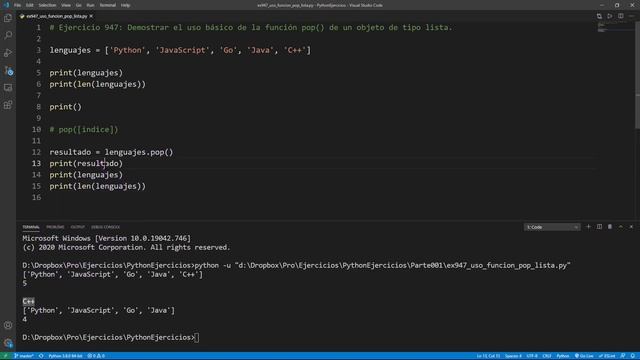Maximize the terminal panel size
Screen dimensions: 640x360
tap(620, 227)
